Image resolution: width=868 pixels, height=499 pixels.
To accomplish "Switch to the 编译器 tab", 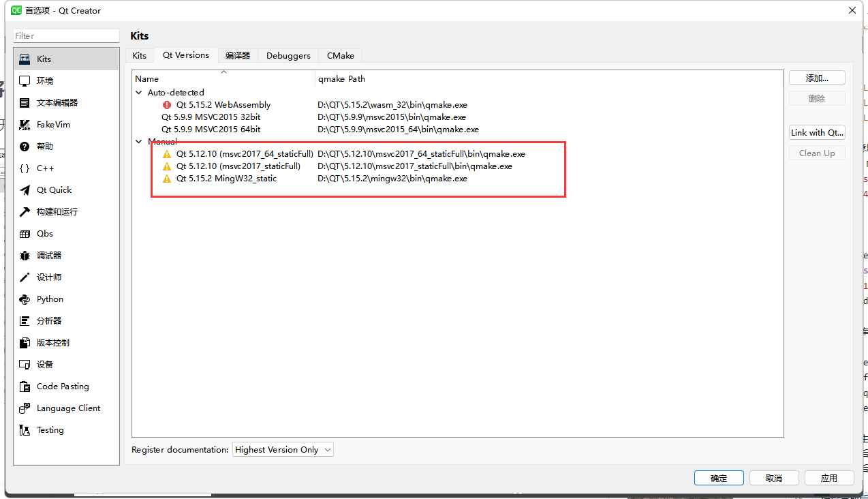I will tap(238, 56).
